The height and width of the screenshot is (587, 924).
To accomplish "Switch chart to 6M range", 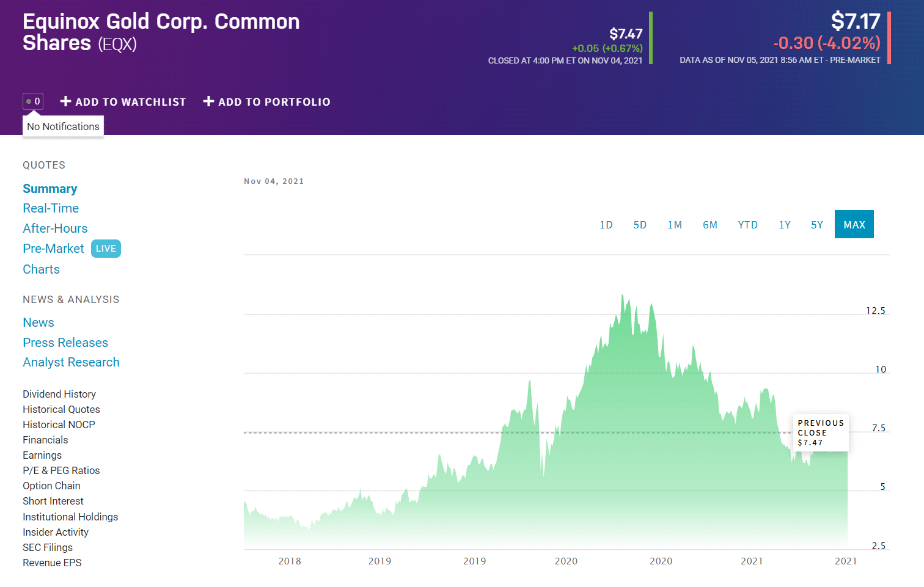I will [710, 225].
